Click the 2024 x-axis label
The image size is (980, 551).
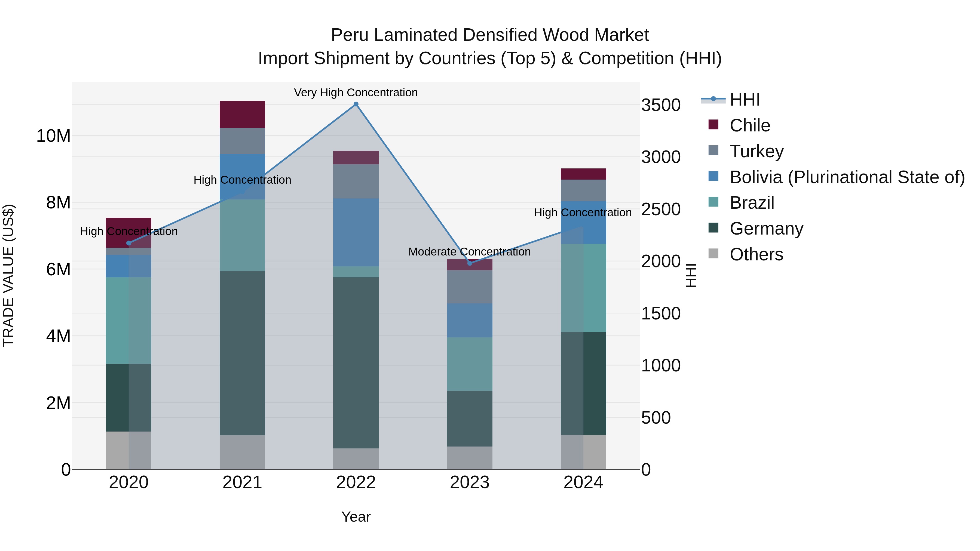(x=583, y=482)
